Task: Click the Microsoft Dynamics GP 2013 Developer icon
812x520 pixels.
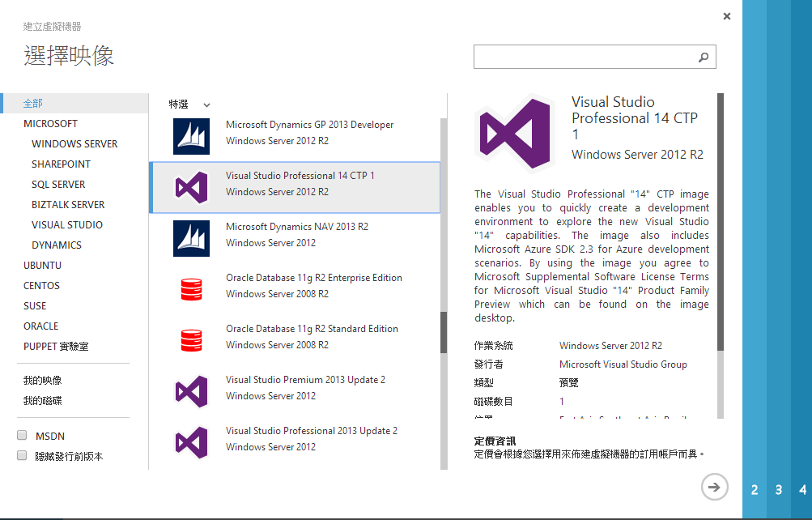Action: click(x=191, y=135)
